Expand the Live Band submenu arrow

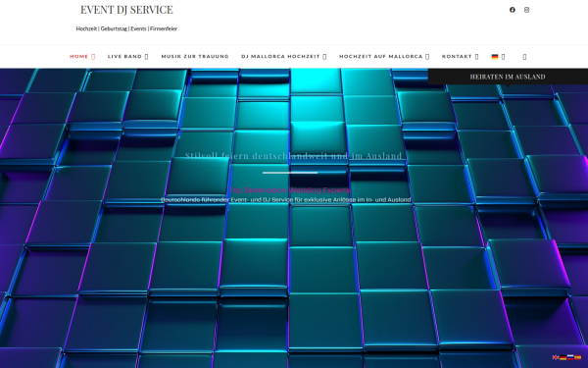tap(146, 57)
